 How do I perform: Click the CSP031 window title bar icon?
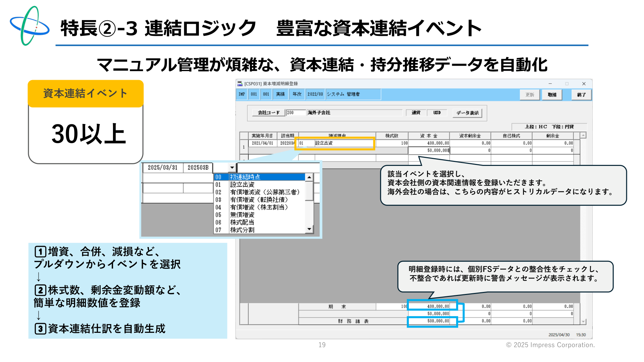click(x=240, y=83)
